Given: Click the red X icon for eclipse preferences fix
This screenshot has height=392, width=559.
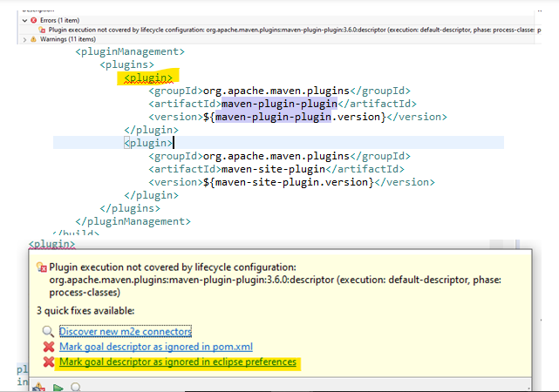Looking at the screenshot, I should pos(49,362).
